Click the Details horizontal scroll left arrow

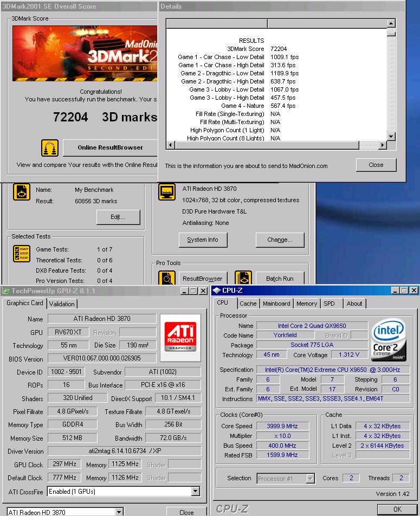click(x=171, y=145)
